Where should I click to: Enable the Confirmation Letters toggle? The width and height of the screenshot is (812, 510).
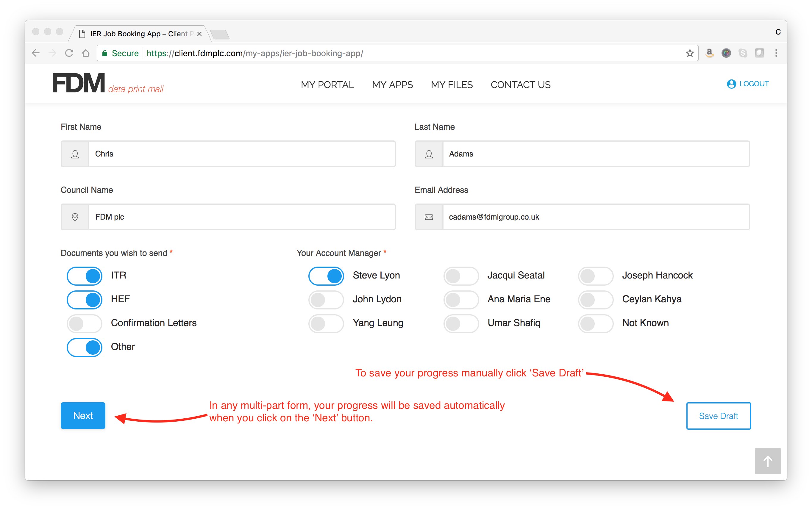[85, 323]
